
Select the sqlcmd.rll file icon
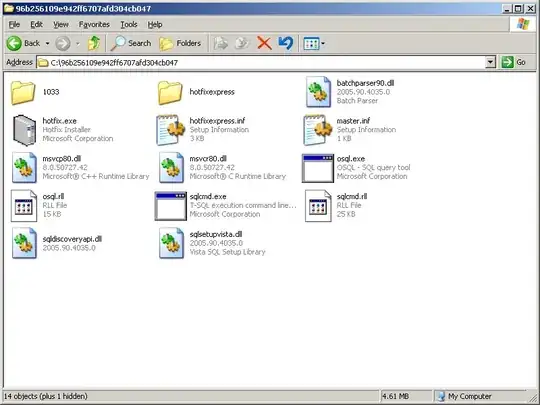point(318,206)
